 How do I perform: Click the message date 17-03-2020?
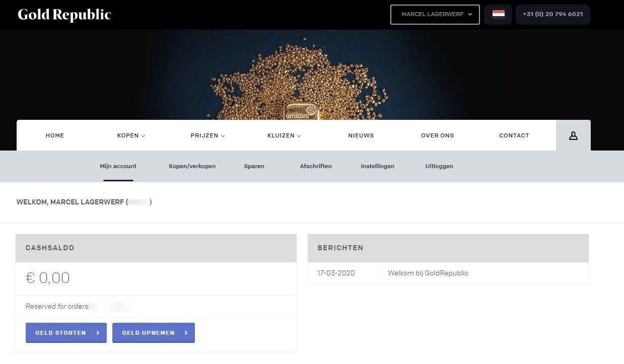(x=336, y=273)
